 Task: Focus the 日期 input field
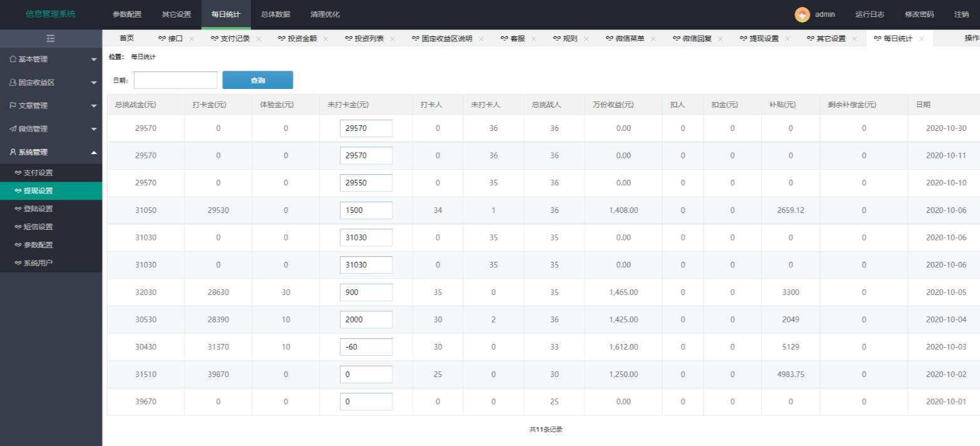click(x=175, y=80)
